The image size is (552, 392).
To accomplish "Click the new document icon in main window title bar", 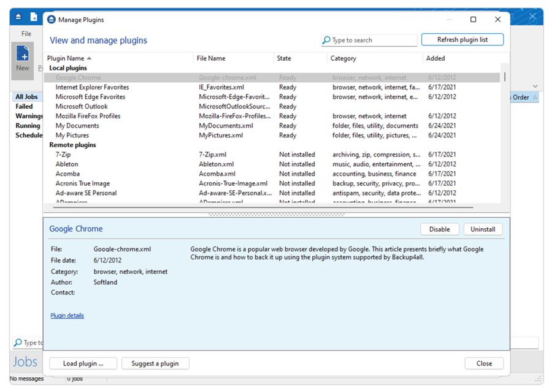I will point(34,17).
